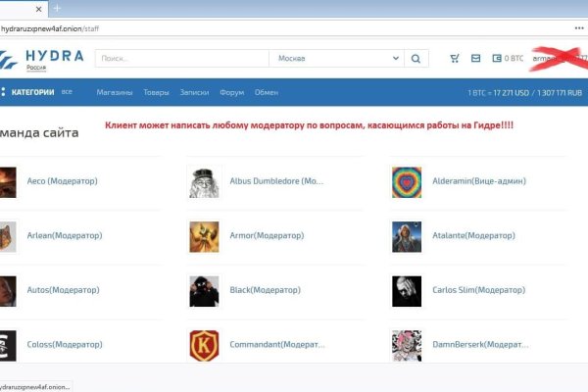
Task: Click the КАТЕГОРИИ menu icon
Action: [3, 92]
